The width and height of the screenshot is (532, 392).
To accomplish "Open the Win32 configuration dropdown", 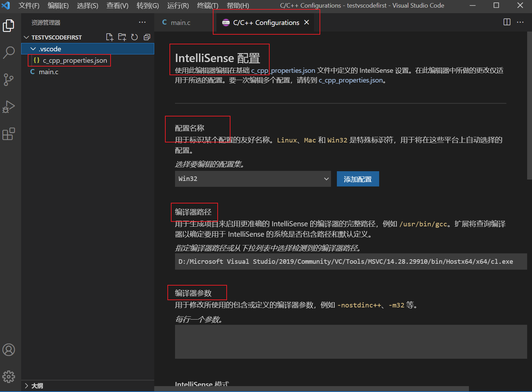I will pyautogui.click(x=253, y=179).
